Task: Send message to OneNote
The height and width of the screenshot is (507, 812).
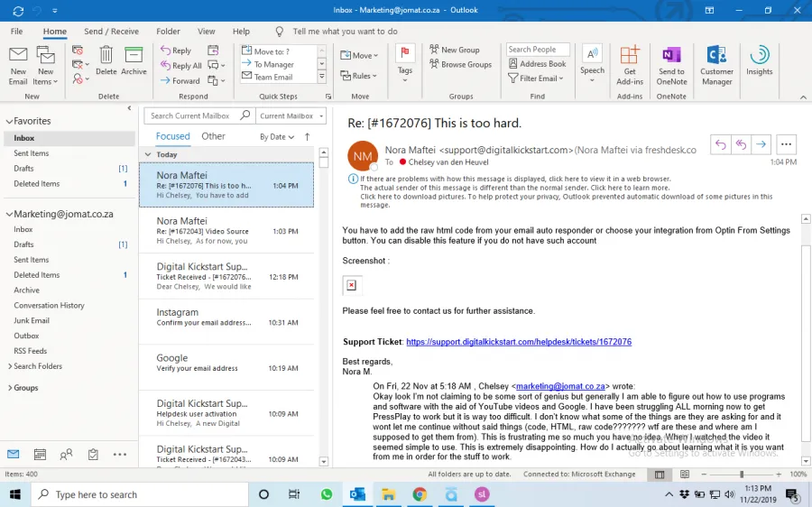Action: tap(671, 63)
